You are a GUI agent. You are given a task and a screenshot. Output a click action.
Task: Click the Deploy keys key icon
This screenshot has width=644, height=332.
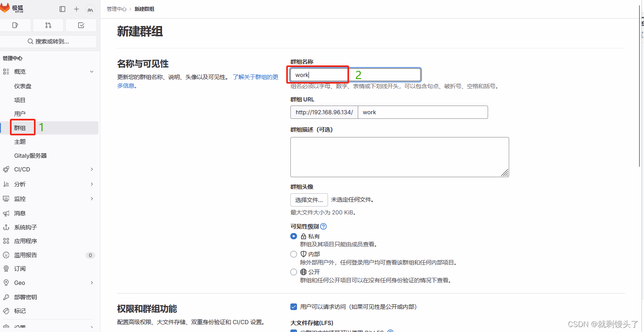(x=6, y=297)
